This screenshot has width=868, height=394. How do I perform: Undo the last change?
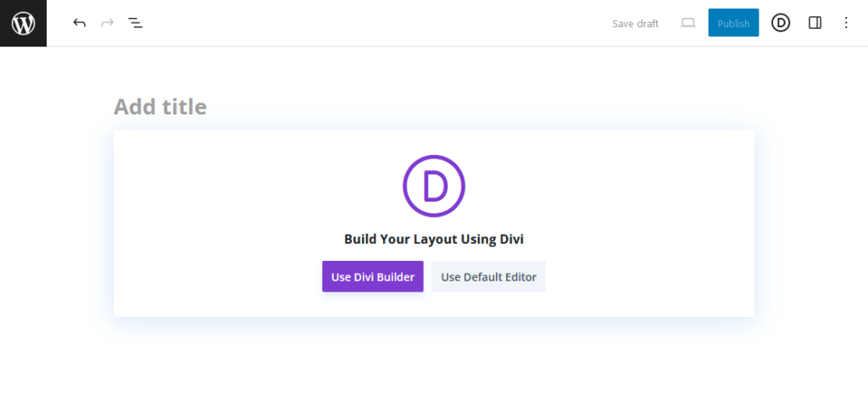(x=79, y=23)
